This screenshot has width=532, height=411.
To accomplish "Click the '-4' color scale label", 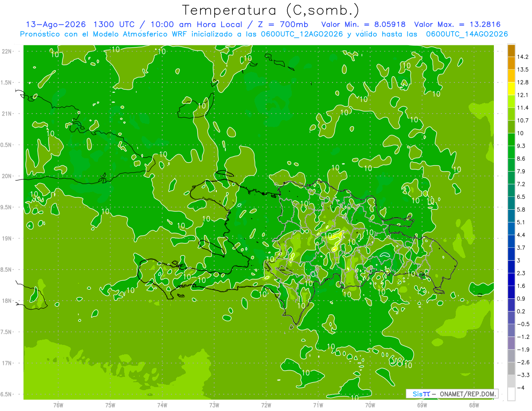I will tap(520, 388).
